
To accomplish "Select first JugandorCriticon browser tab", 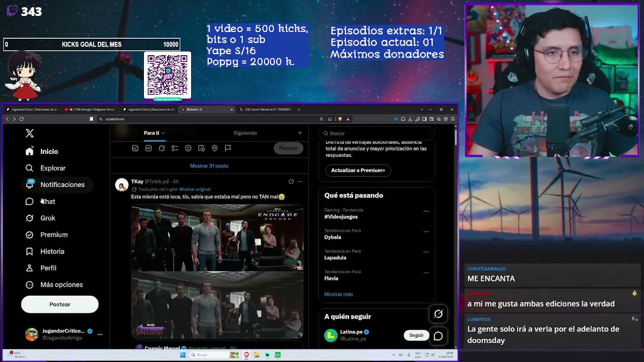I will 33,110.
